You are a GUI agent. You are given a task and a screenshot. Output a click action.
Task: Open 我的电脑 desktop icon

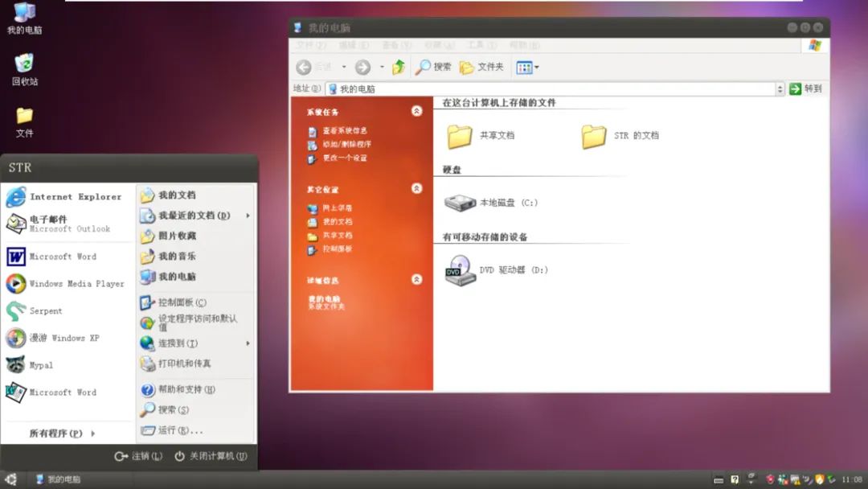point(24,18)
